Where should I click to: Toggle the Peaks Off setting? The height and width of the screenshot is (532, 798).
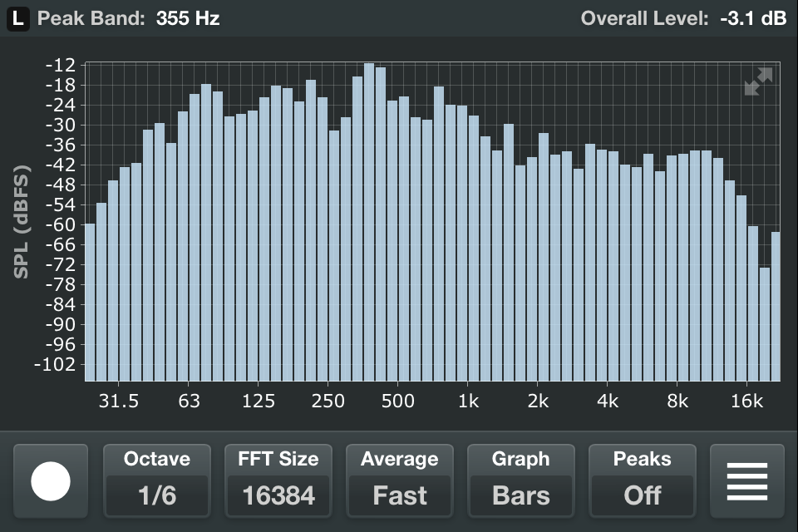642,483
